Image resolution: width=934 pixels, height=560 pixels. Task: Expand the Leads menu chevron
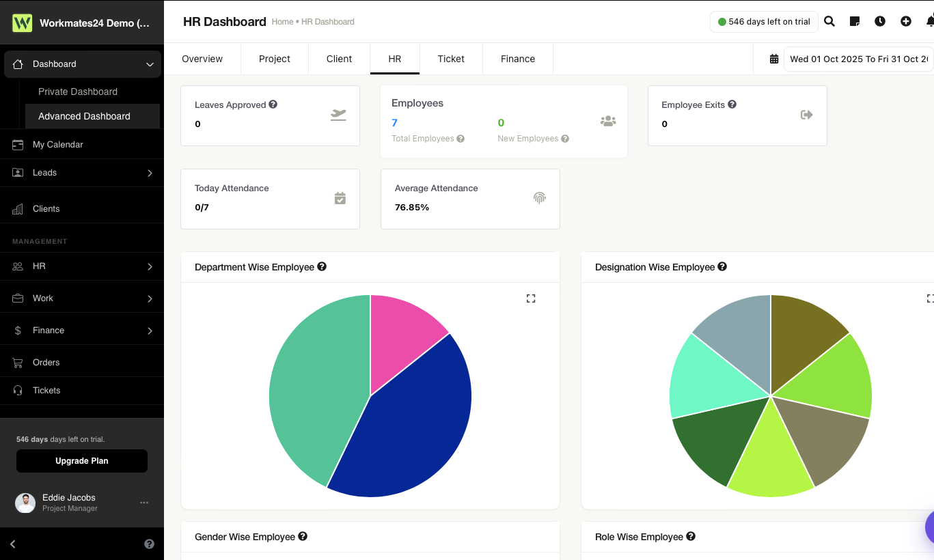click(x=150, y=173)
